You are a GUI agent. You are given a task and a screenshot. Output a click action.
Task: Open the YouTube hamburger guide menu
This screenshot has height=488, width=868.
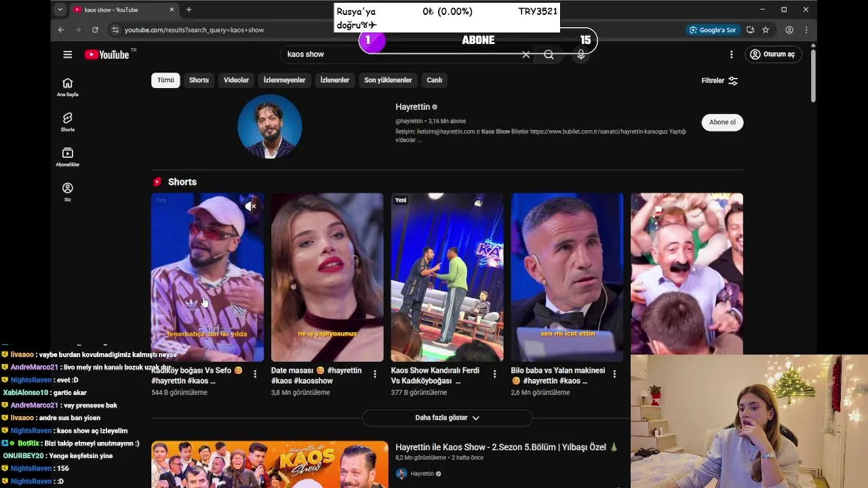[67, 54]
